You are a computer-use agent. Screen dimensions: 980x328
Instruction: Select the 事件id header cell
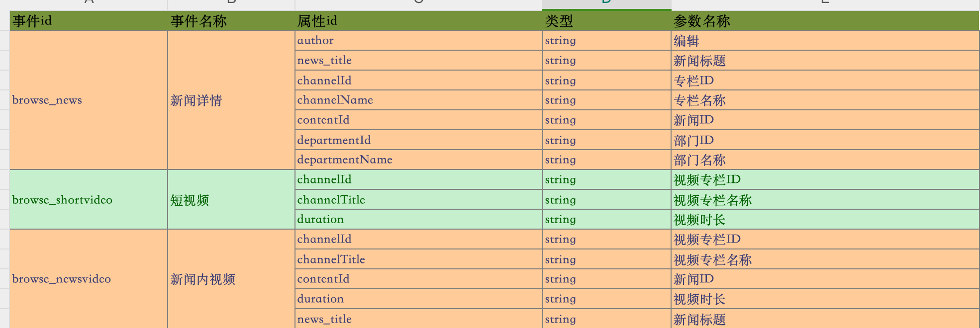(89, 21)
